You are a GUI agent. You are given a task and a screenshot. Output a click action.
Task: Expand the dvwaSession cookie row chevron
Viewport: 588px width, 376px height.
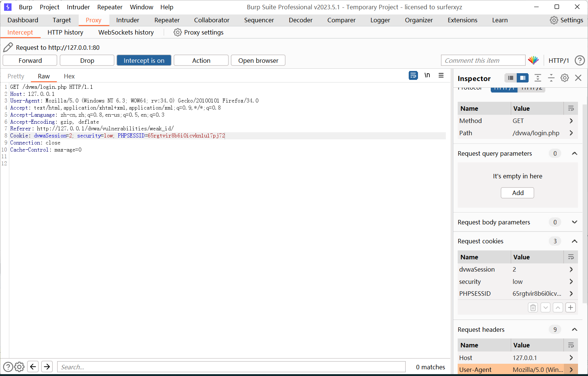tap(571, 269)
